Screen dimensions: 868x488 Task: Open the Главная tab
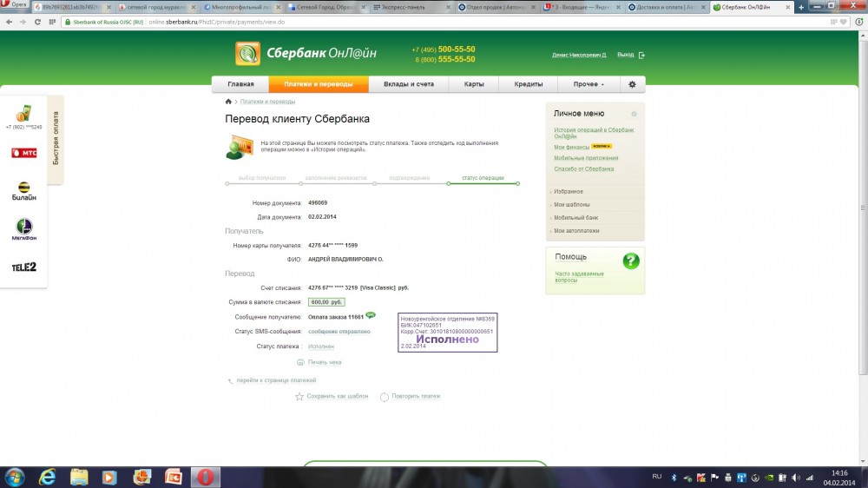coord(240,84)
